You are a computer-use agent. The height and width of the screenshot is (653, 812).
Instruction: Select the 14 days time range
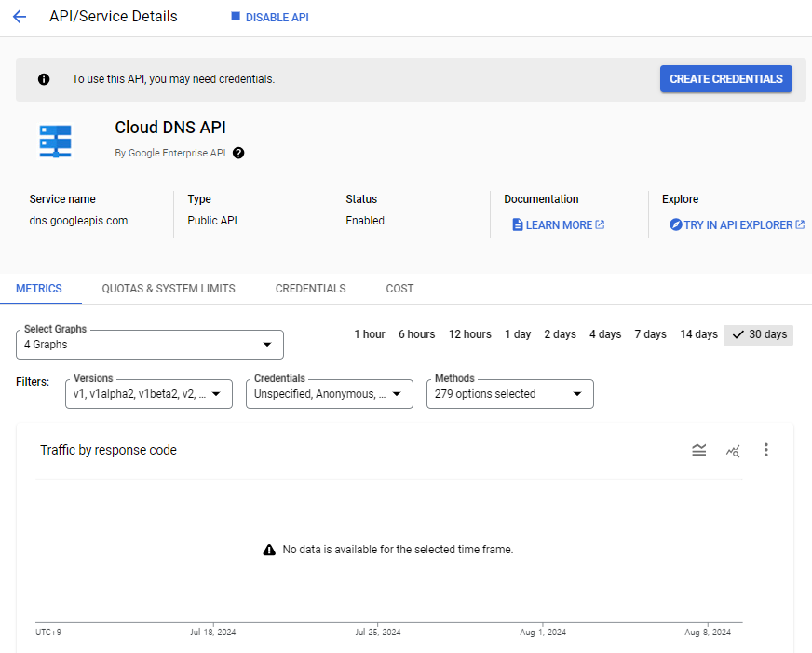click(699, 334)
